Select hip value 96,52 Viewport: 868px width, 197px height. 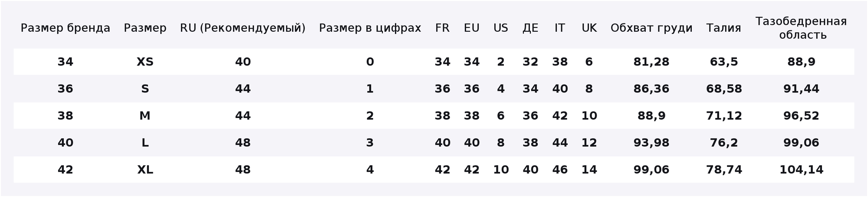(x=801, y=116)
